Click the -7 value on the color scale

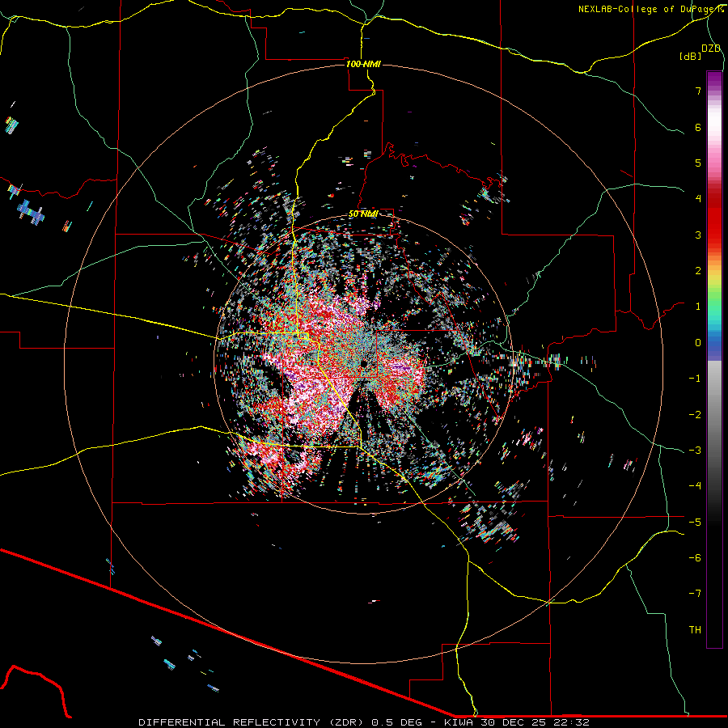tap(695, 594)
